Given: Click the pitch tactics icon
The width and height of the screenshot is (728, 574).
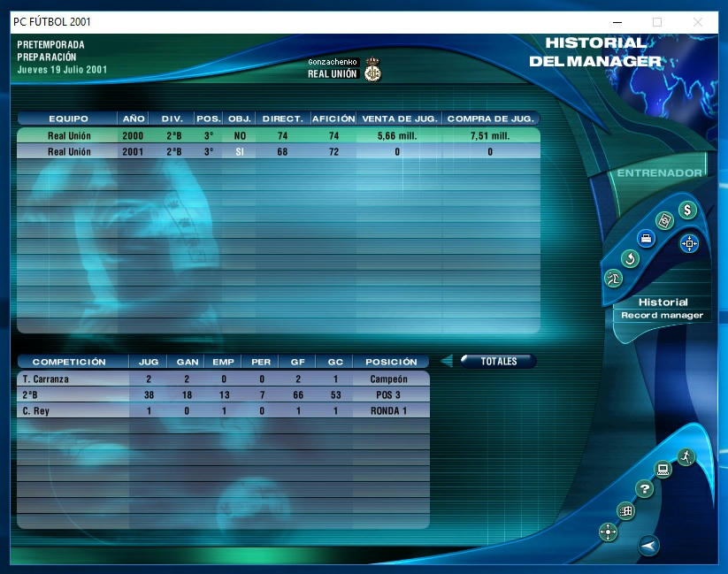Looking at the screenshot, I should pyautogui.click(x=664, y=220).
